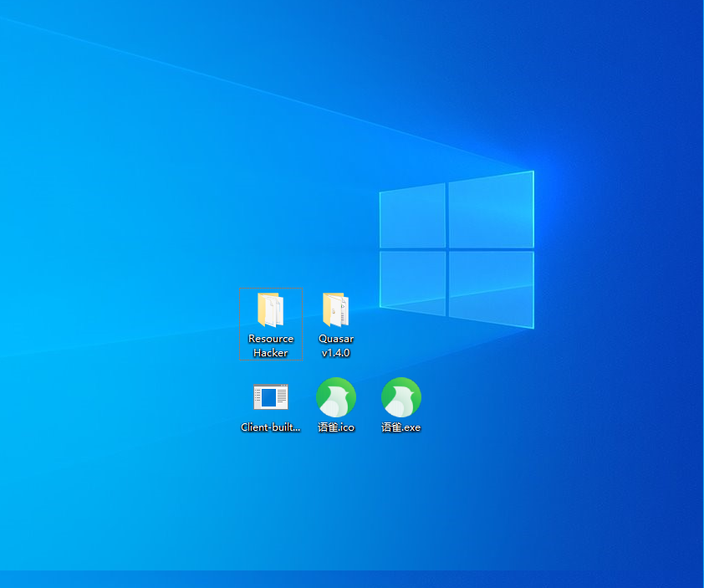Click the lower-left pane of Windows logo
The height and width of the screenshot is (588, 704).
coord(413,280)
